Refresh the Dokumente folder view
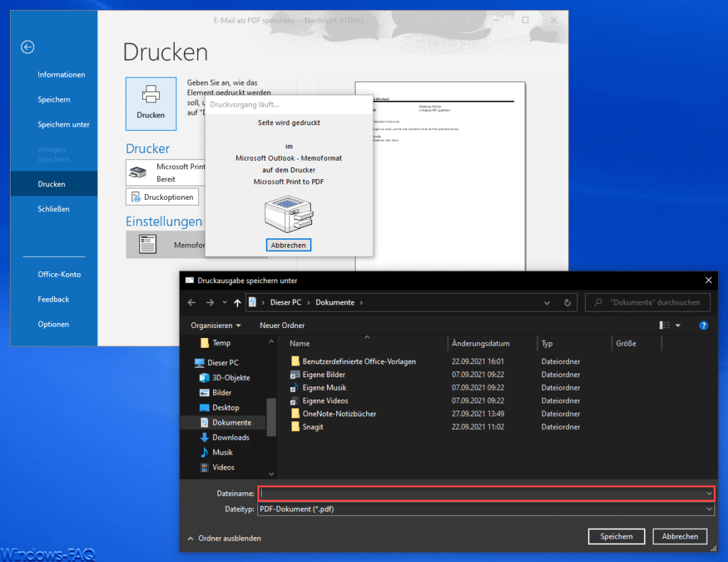Screen dimensions: 728x562 (x=567, y=303)
